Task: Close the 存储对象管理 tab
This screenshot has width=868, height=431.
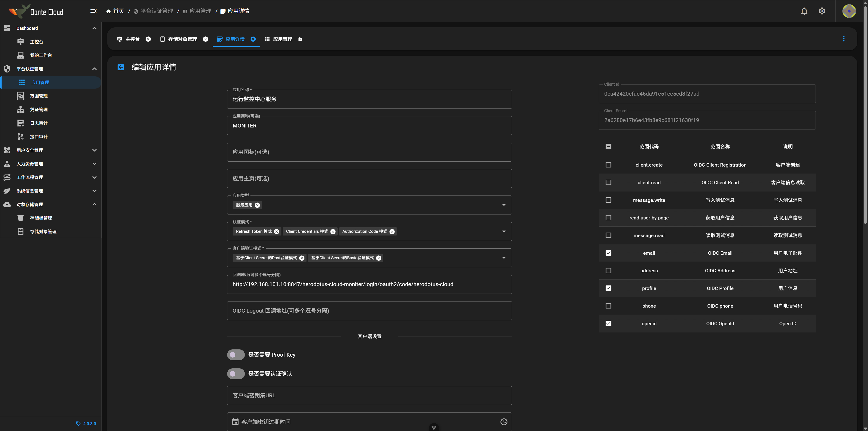Action: [x=205, y=39]
